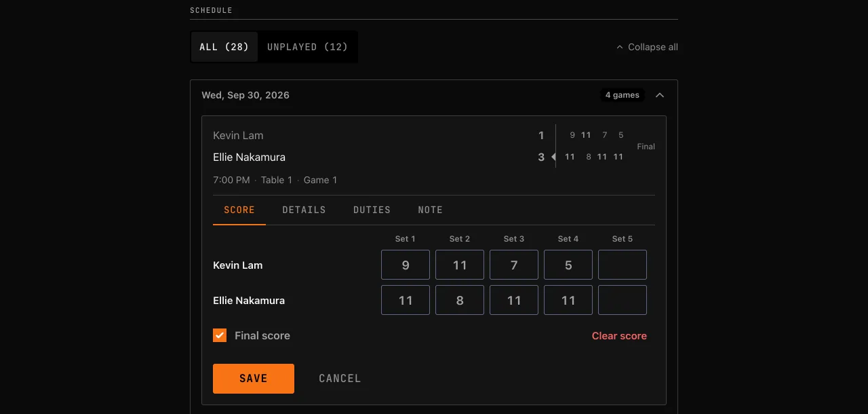The height and width of the screenshot is (414, 868).
Task: Click the Wed, Sep 30, 2026 date header
Action: (x=245, y=95)
